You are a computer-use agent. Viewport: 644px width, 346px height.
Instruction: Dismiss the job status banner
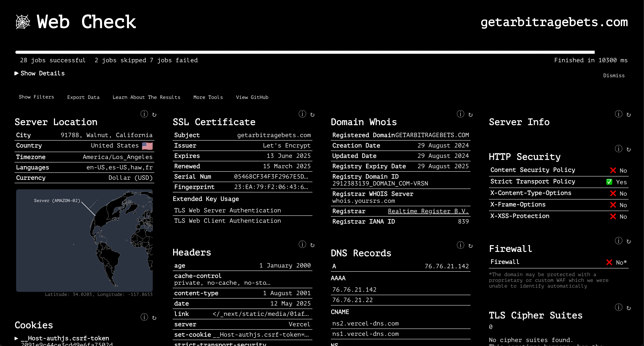(614, 75)
